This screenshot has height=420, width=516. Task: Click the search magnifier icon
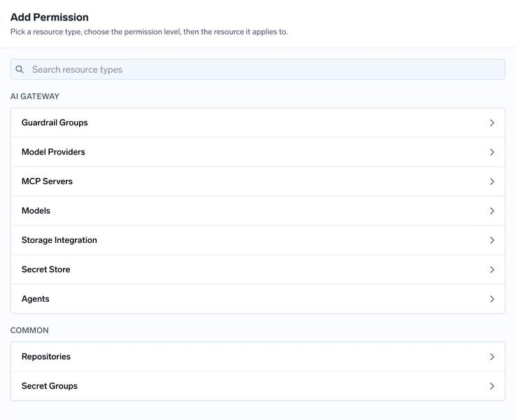[x=20, y=69]
